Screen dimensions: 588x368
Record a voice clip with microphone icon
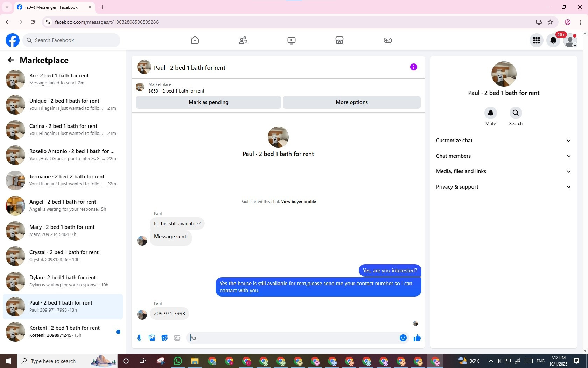(x=139, y=338)
